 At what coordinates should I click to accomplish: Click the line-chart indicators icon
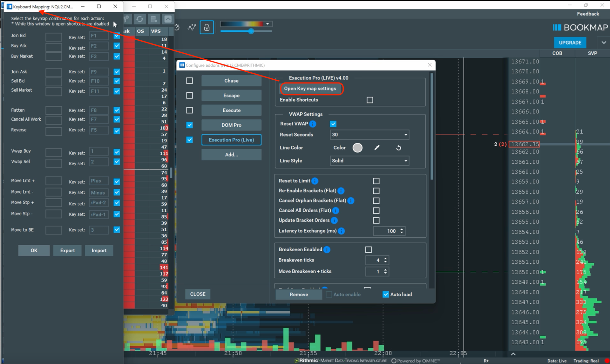coord(192,28)
